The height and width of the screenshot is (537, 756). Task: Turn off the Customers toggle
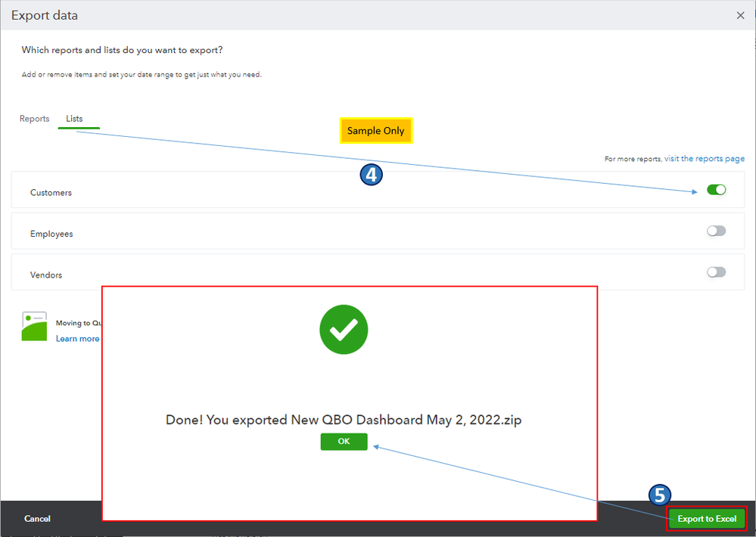716,189
